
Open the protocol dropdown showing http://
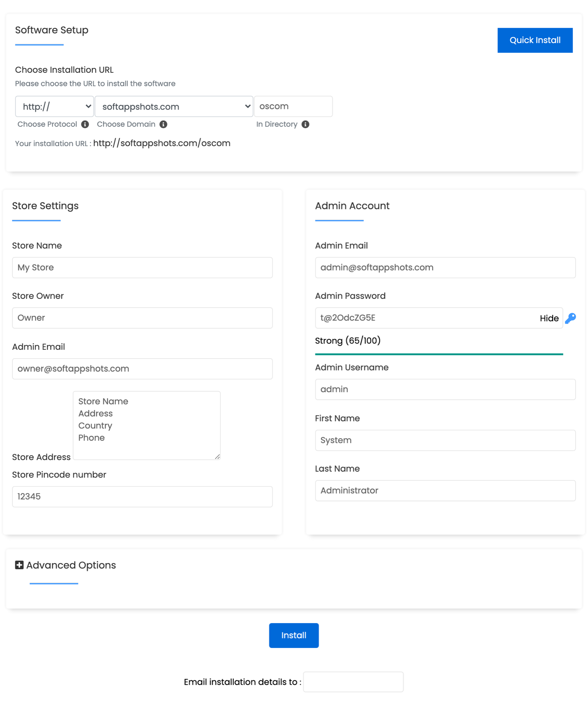pos(54,106)
